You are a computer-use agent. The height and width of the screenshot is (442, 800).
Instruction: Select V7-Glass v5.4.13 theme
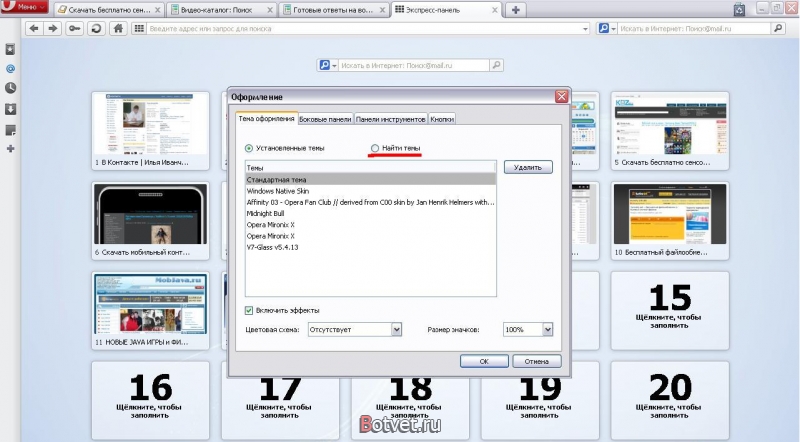click(x=370, y=247)
